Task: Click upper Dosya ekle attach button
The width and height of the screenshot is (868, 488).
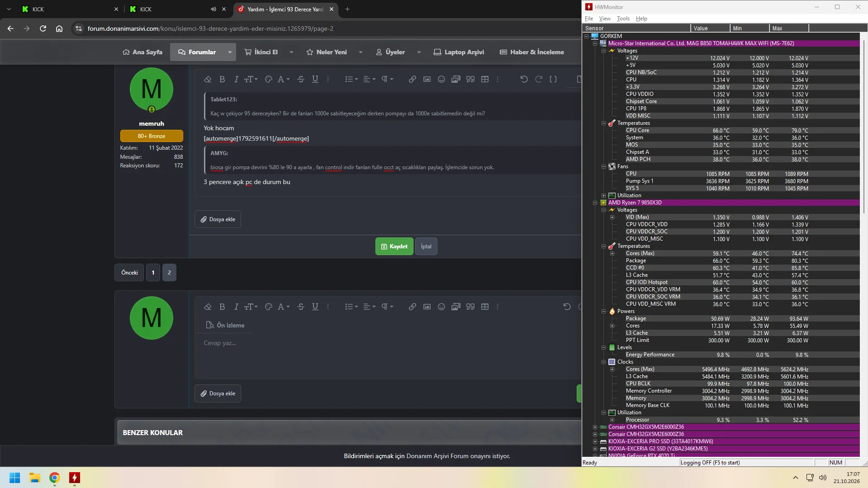Action: click(x=218, y=219)
